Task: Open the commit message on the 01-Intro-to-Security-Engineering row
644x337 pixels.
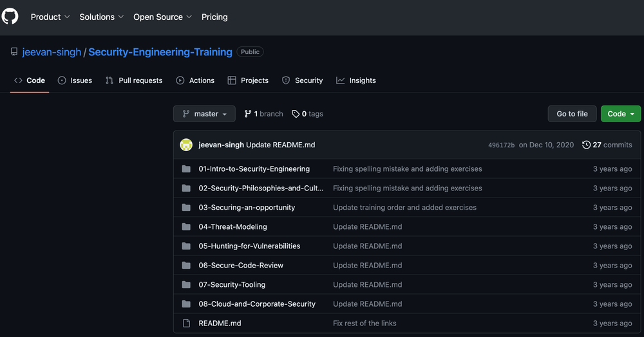Action: [x=408, y=169]
